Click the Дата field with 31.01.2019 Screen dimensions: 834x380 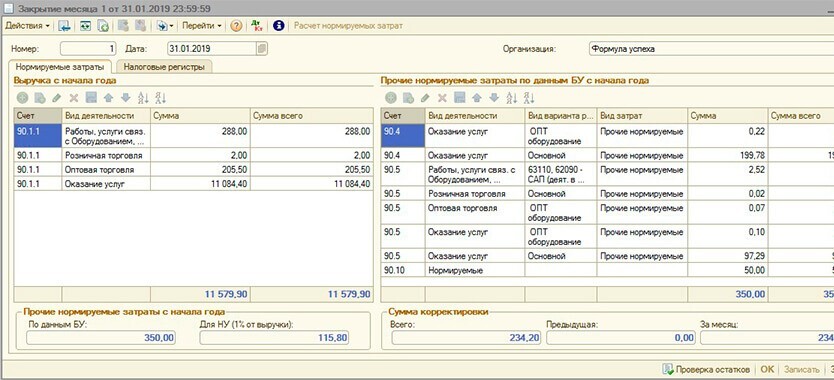212,49
